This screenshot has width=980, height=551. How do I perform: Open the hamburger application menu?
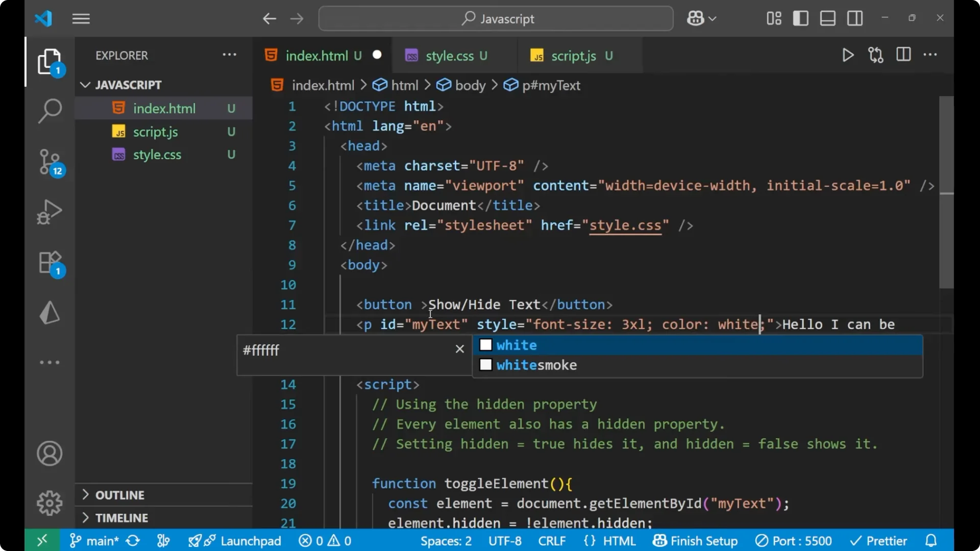pos(80,19)
